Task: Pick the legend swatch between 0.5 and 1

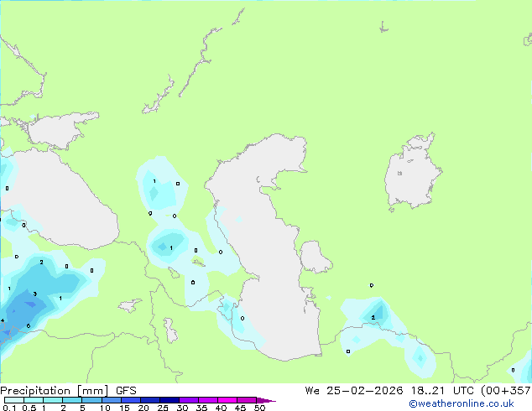Action: tap(34, 400)
